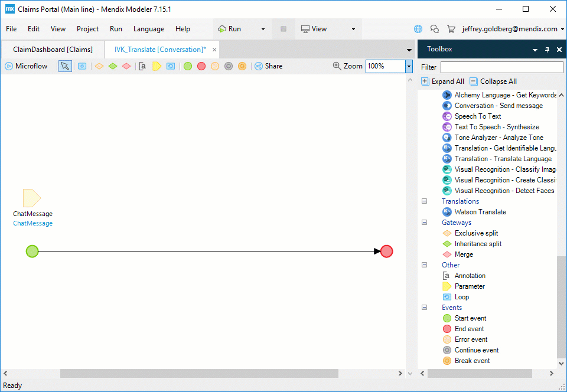The height and width of the screenshot is (392, 567).
Task: Open the document tabs list dropdown
Action: tap(409, 50)
